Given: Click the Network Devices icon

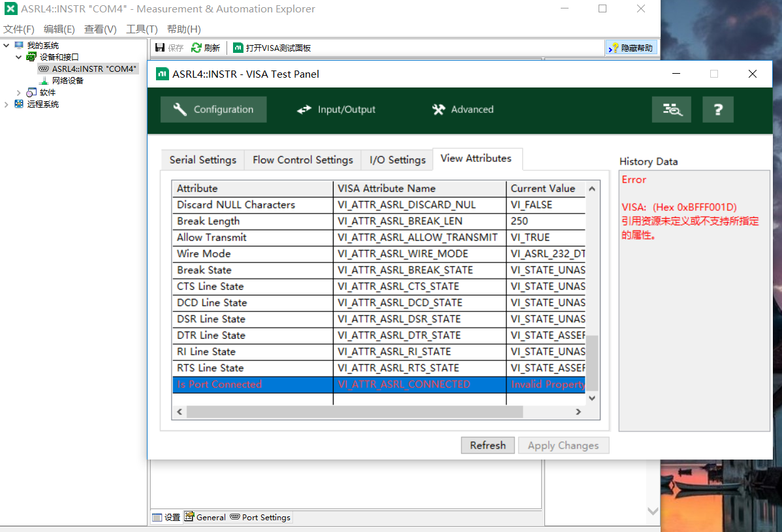Looking at the screenshot, I should coord(44,81).
